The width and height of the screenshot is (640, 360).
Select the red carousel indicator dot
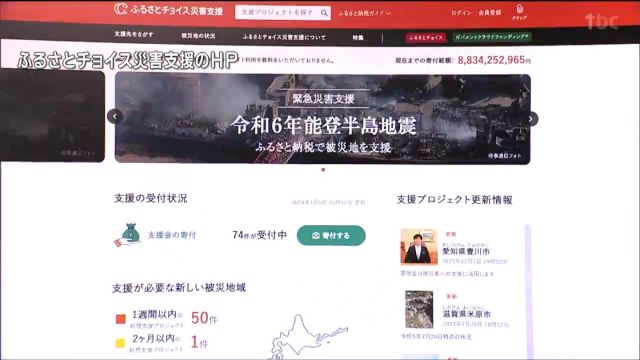pyautogui.click(x=323, y=169)
